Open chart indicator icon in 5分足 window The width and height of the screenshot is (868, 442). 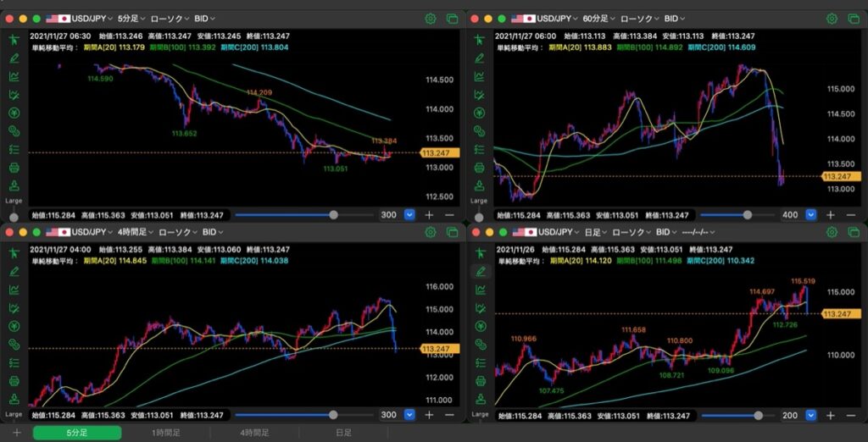pyautogui.click(x=14, y=76)
